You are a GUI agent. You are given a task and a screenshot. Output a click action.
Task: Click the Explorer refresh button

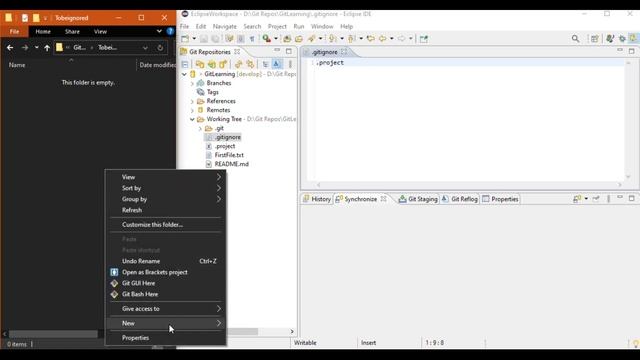pos(160,48)
